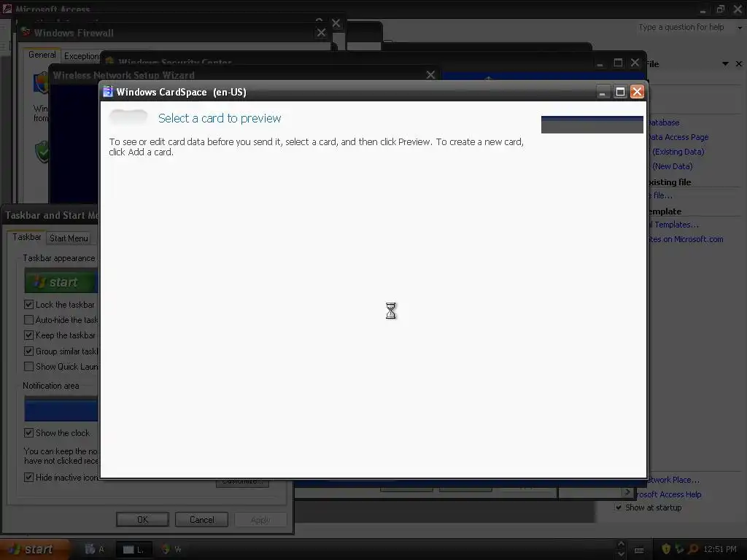Click the green shield icon in Firewall

click(42, 152)
